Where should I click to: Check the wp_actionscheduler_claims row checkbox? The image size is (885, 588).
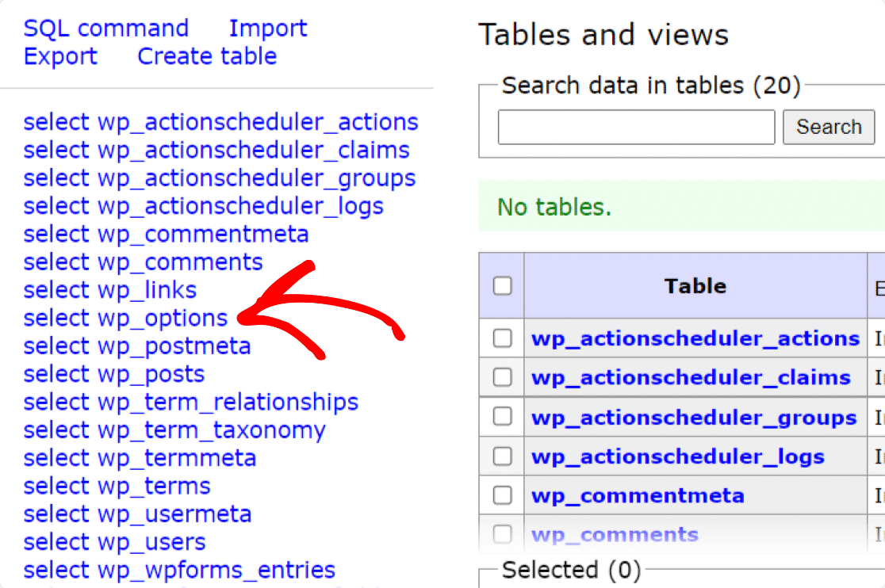(x=502, y=377)
